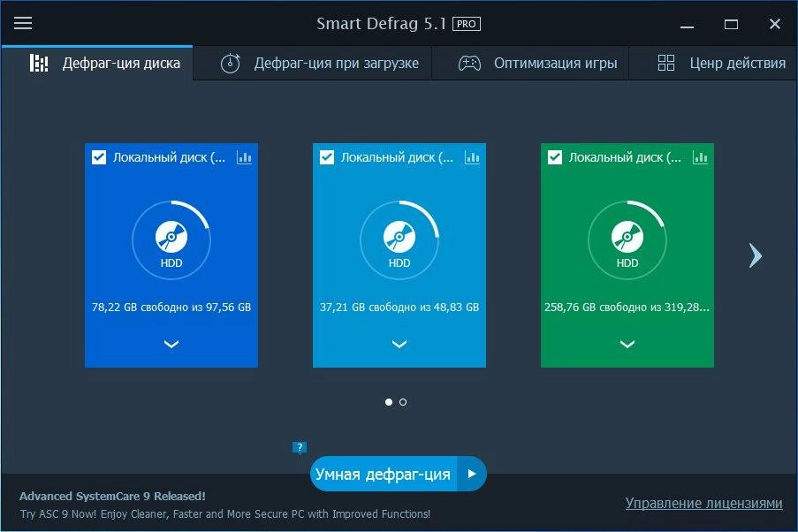The image size is (798, 532).
Task: Switch to the Ценр действия tab
Action: click(713, 63)
